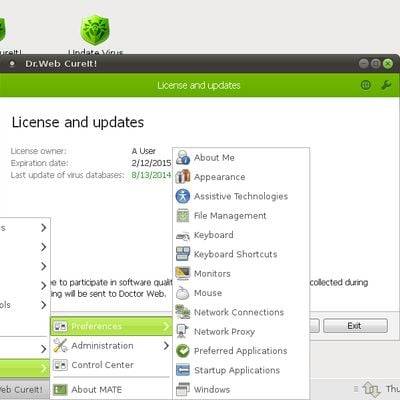Maximize the Dr.Web CureIt! window
The image size is (400, 400).
point(376,63)
